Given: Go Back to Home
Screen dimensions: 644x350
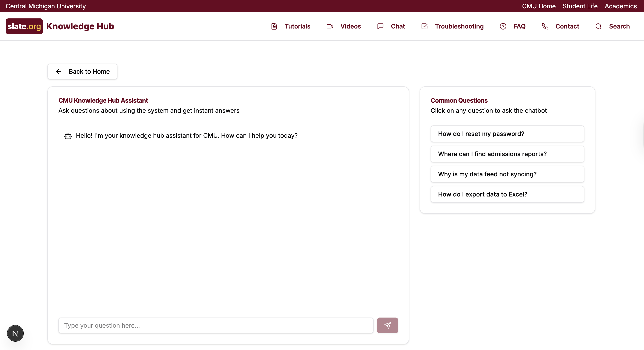Looking at the screenshot, I should 82,71.
